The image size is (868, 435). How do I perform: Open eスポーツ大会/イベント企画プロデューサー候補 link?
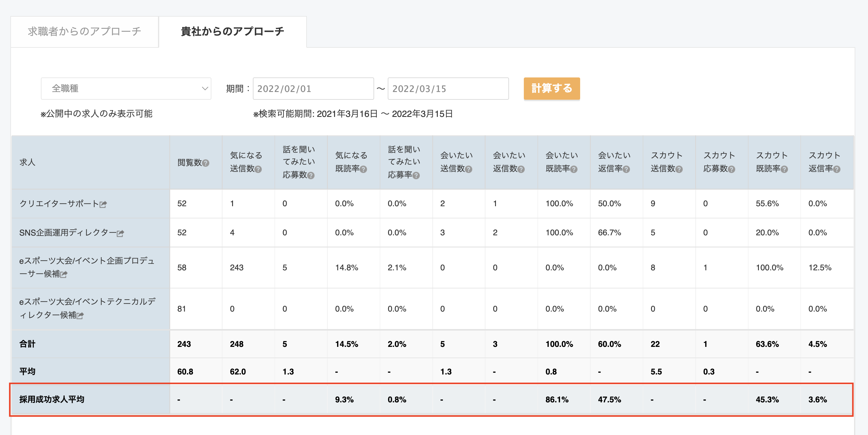pyautogui.click(x=87, y=267)
